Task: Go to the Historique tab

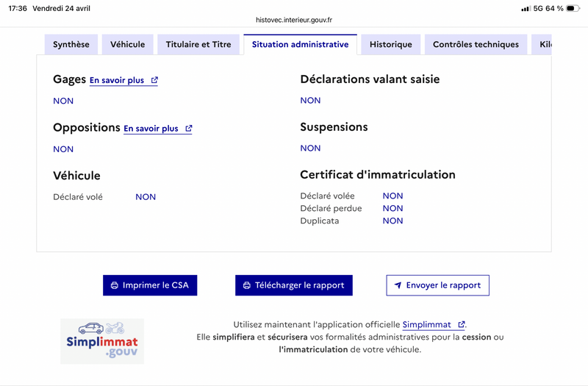Action: (x=391, y=45)
